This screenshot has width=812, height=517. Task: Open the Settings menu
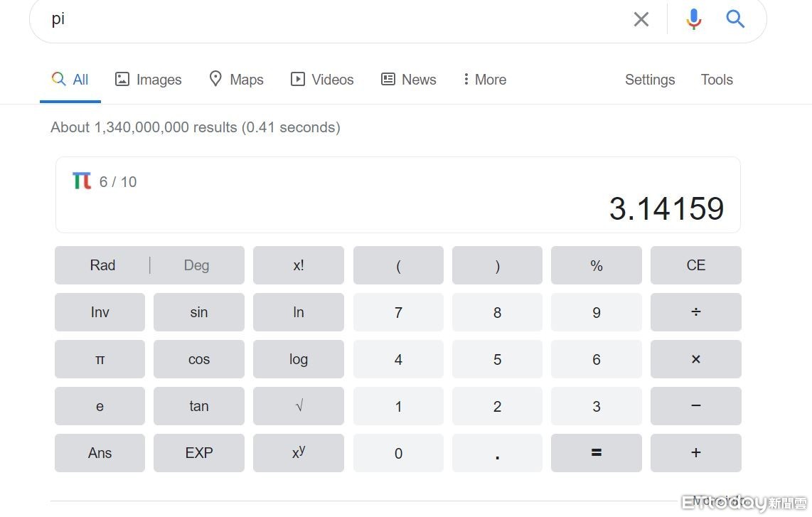click(649, 80)
